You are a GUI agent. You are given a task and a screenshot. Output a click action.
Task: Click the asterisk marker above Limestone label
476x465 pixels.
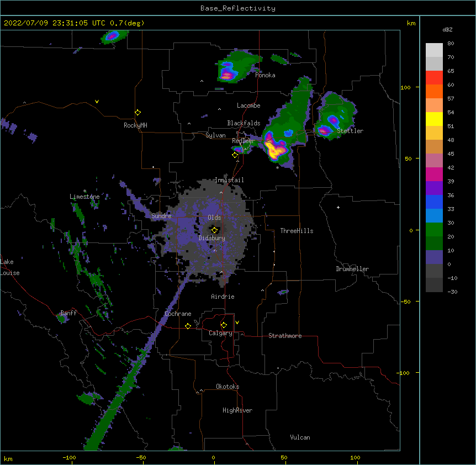point(84,191)
